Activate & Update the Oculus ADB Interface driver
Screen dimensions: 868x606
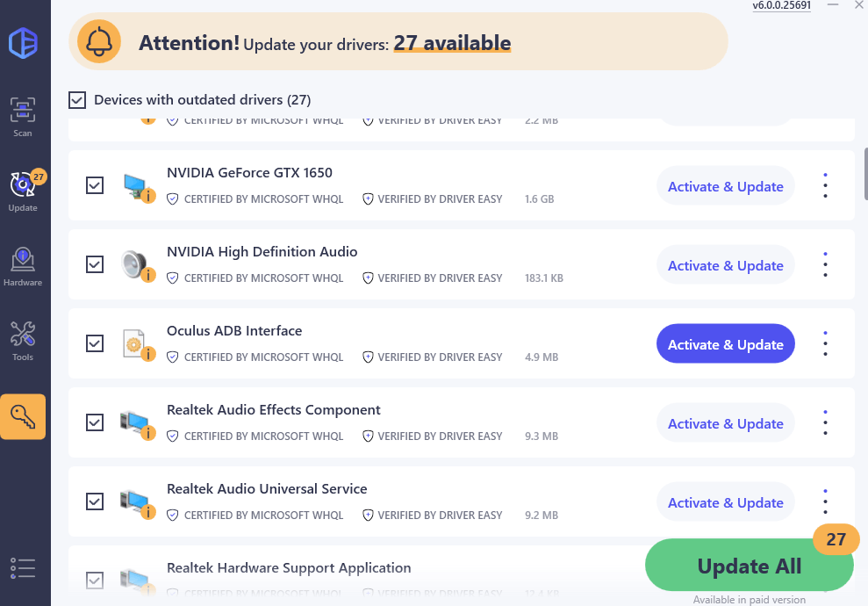coord(725,344)
